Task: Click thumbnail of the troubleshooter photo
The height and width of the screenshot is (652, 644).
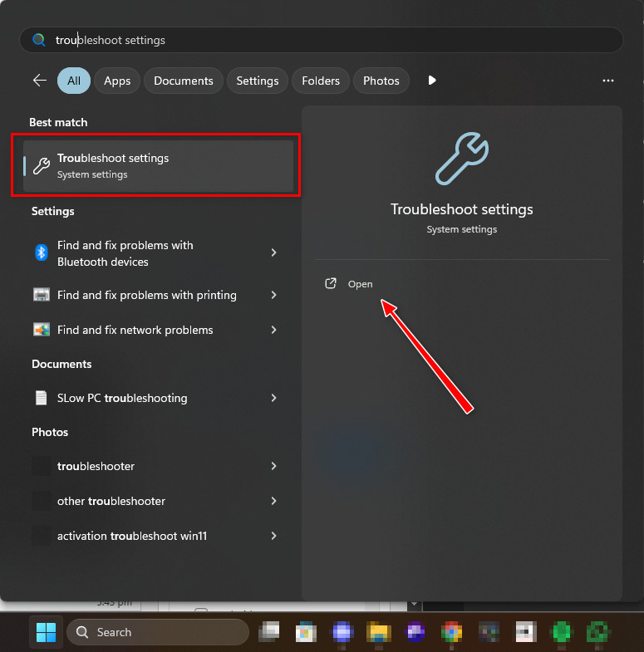Action: (x=42, y=466)
